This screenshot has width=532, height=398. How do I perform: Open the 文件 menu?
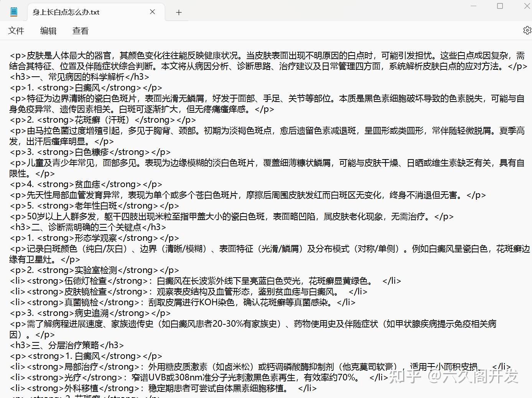click(16, 31)
